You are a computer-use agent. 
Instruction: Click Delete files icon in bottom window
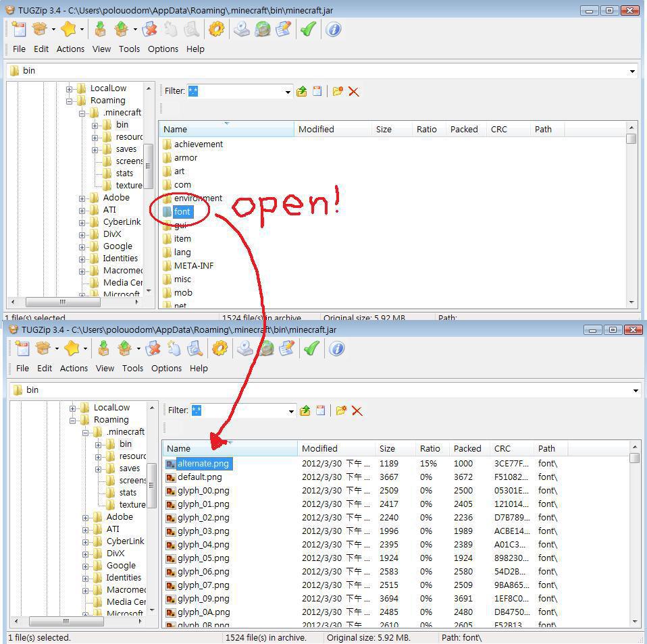coord(153,348)
